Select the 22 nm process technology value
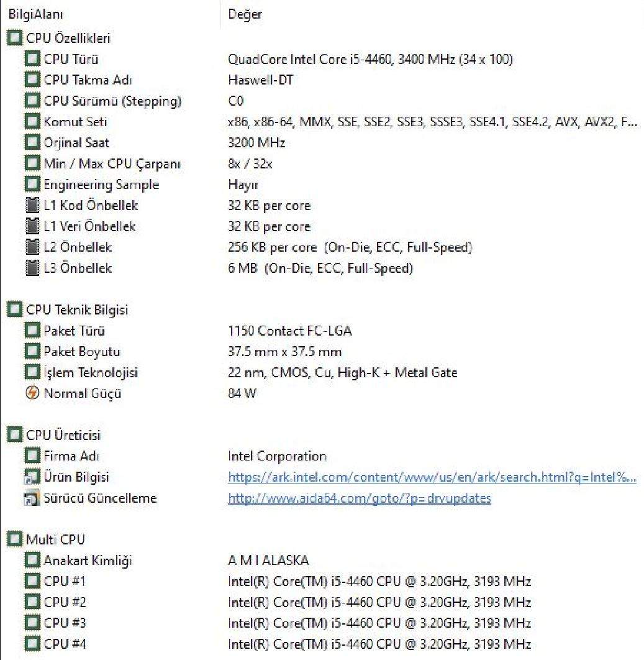 (342, 372)
